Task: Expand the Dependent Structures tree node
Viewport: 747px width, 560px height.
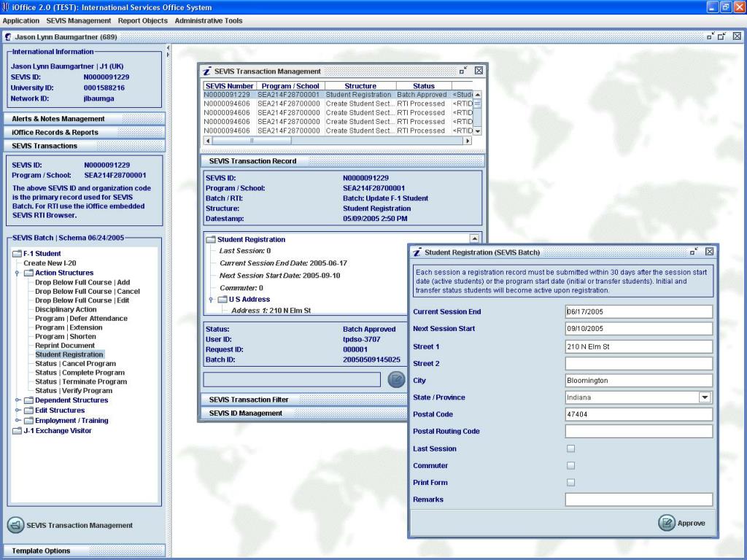Action: 18,400
